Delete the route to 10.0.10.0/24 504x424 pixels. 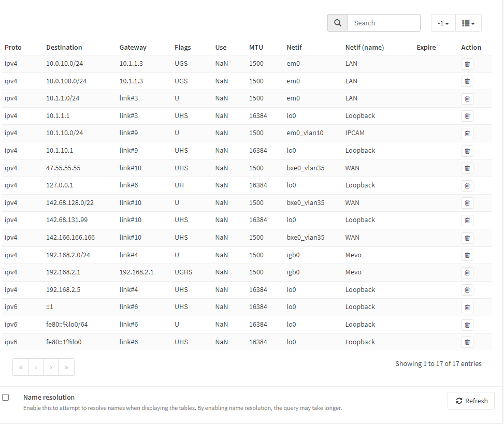pyautogui.click(x=467, y=64)
